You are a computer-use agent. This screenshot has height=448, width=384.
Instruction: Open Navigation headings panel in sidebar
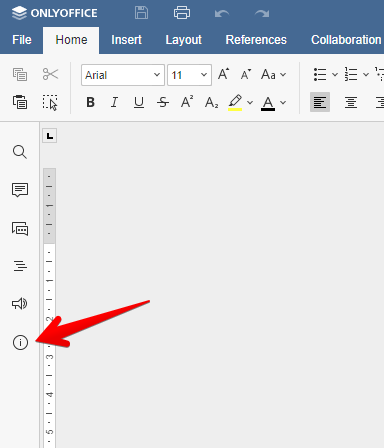(x=20, y=266)
